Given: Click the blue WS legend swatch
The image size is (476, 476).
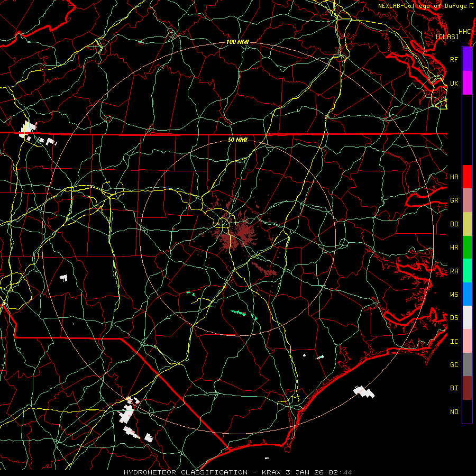Looking at the screenshot, I should pyautogui.click(x=467, y=294).
